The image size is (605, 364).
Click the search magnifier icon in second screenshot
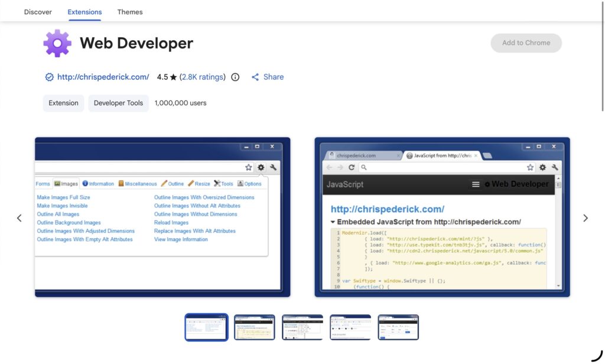363,167
